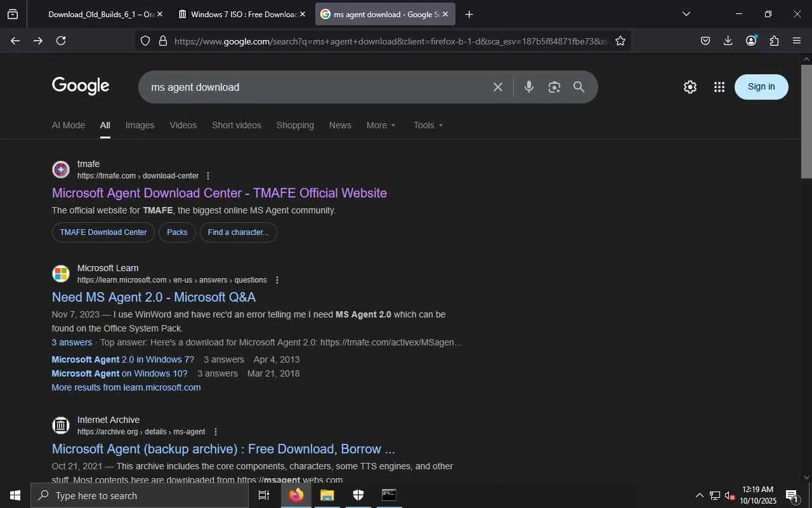Image resolution: width=812 pixels, height=508 pixels.
Task: Click the Google search query input field
Action: (x=317, y=87)
